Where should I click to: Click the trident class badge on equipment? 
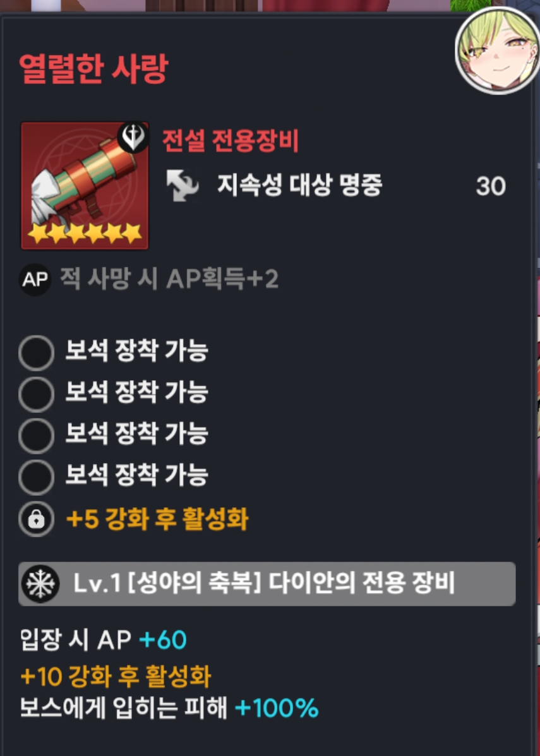click(x=133, y=138)
